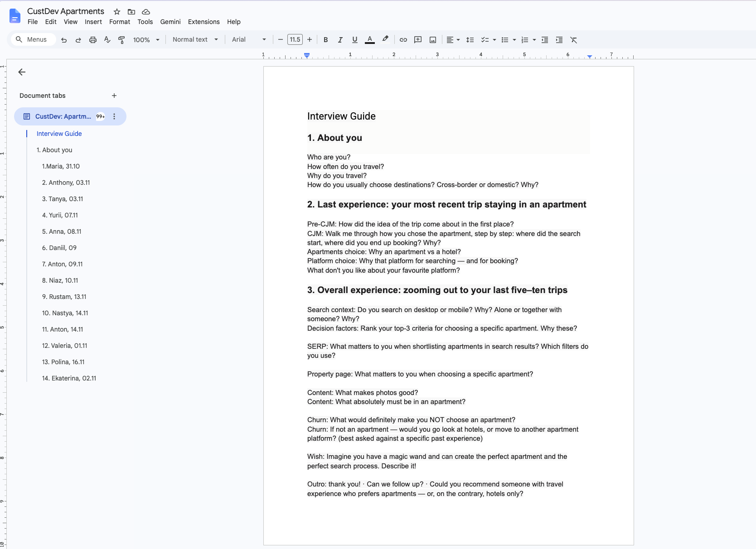Screen dimensions: 756x549
Task: Open the Extensions menu
Action: click(x=204, y=22)
